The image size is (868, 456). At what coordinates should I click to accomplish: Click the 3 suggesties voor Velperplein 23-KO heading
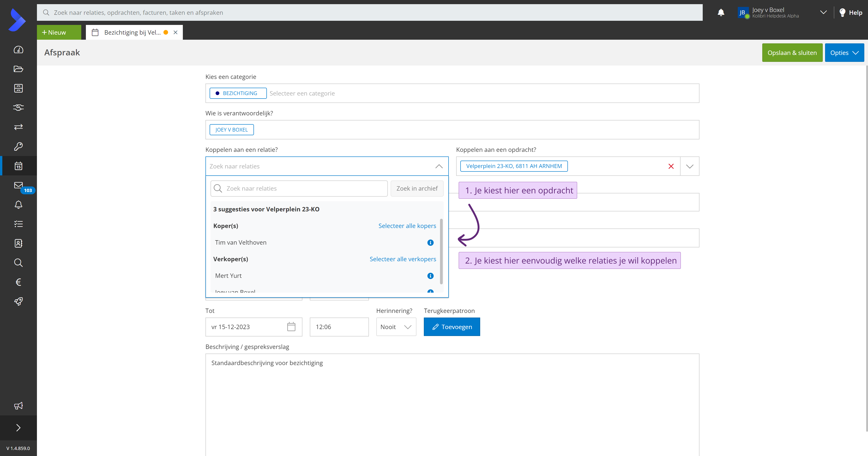coord(266,209)
